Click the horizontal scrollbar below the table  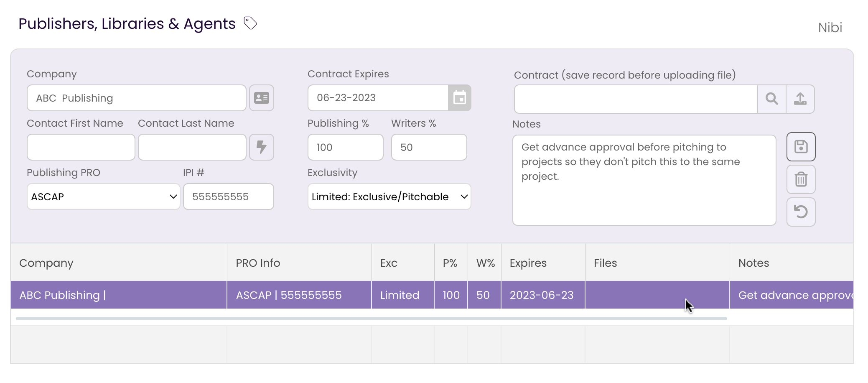click(x=371, y=319)
